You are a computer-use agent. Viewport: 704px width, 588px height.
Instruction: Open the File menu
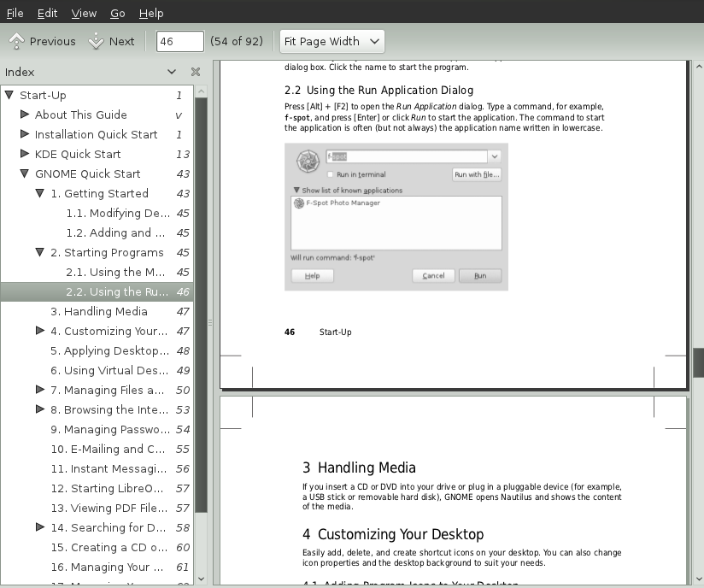(x=15, y=14)
